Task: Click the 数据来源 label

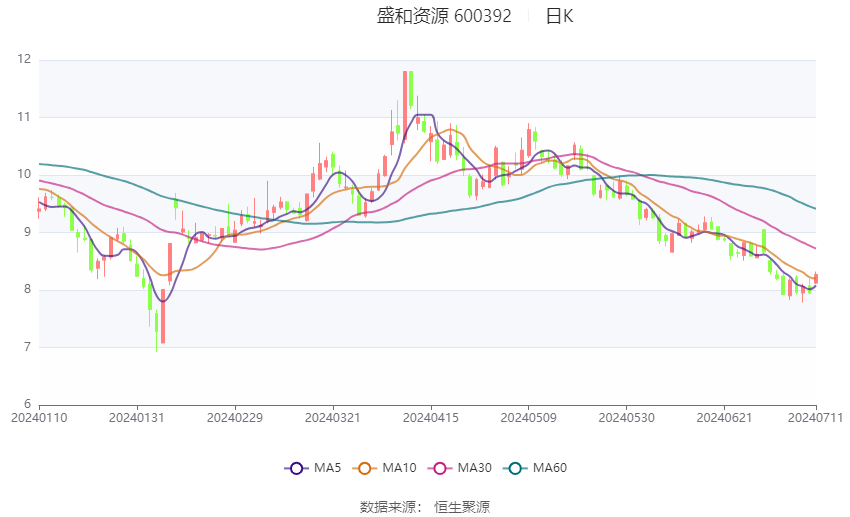Action: [x=388, y=507]
